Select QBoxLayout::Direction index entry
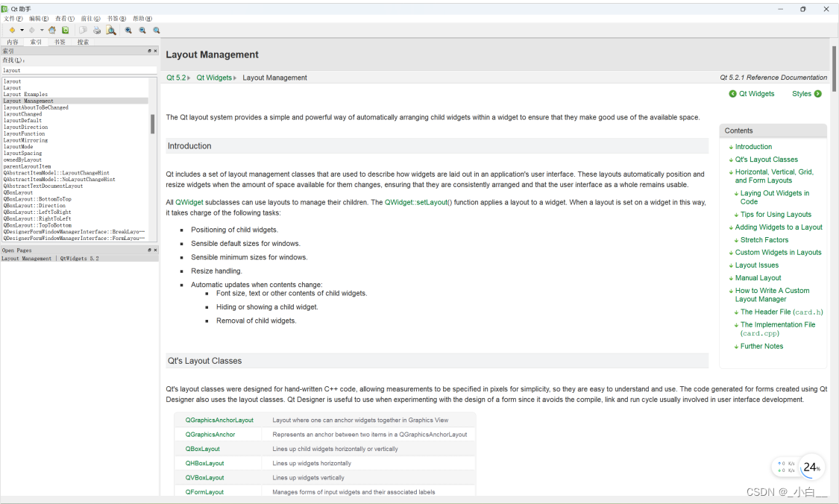The height and width of the screenshot is (504, 839). pos(35,206)
